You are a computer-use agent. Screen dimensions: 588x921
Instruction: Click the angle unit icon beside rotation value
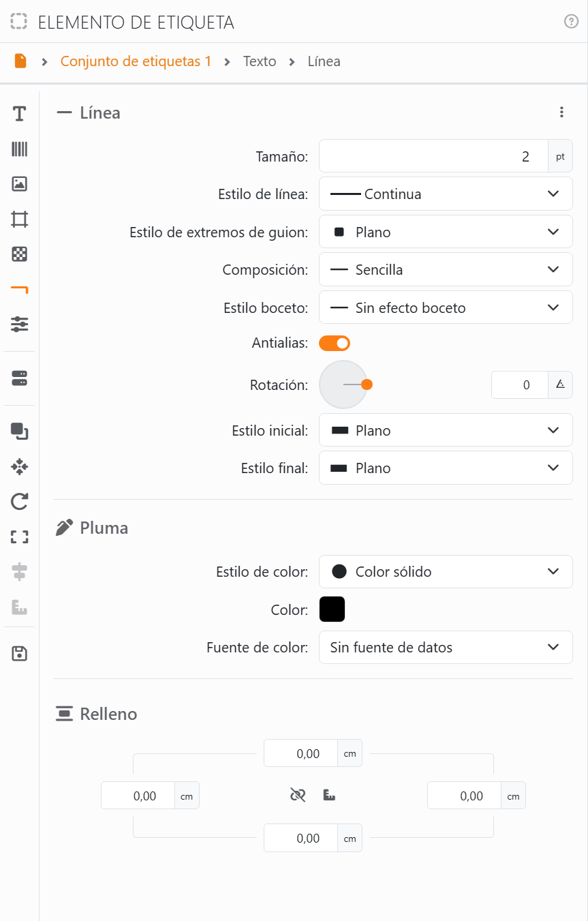(560, 384)
